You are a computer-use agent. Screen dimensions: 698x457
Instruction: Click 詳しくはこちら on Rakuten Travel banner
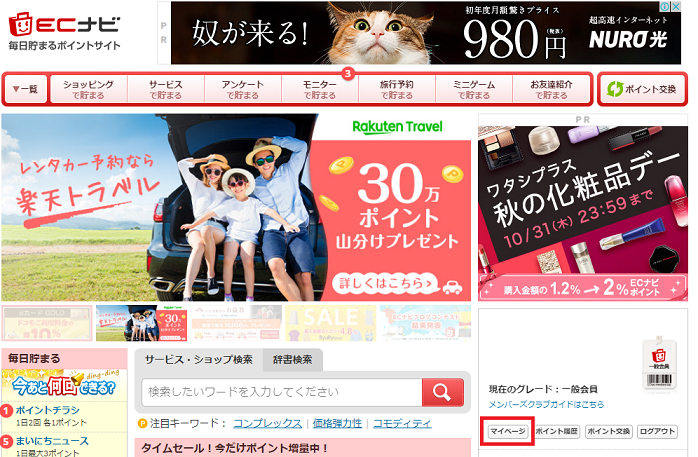click(x=386, y=283)
